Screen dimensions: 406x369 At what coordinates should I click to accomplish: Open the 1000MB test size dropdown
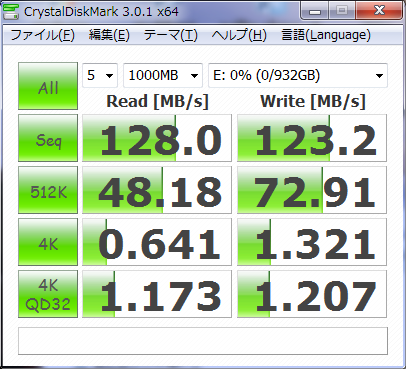pyautogui.click(x=163, y=75)
